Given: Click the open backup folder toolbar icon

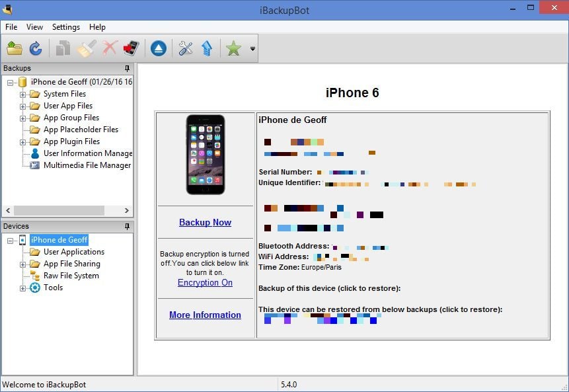Looking at the screenshot, I should (x=15, y=48).
